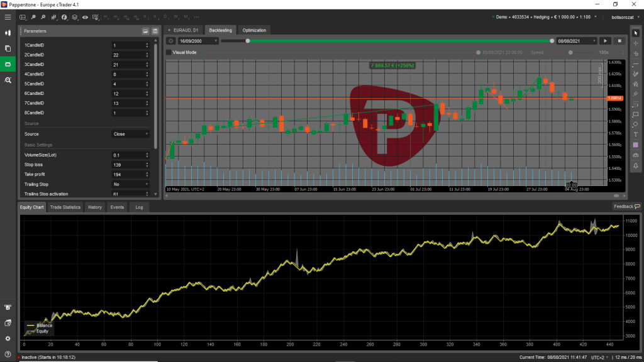Screen dimensions: 644x362
Task: Open the hamburger main menu
Action: (8, 17)
